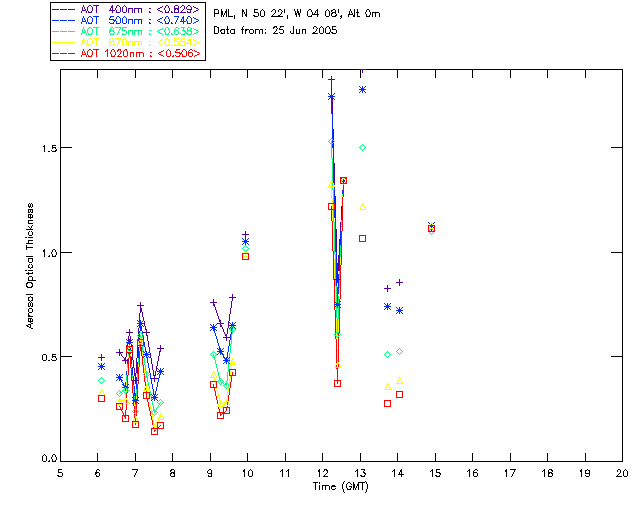640x512 pixels.
Task: Click x-axis tick label 13
Action: point(360,473)
